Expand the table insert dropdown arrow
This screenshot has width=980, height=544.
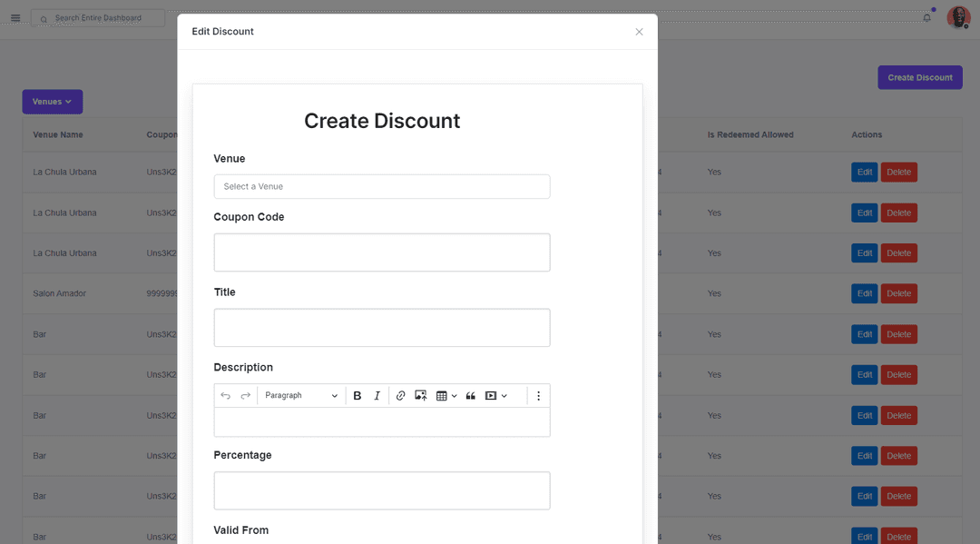(x=455, y=396)
